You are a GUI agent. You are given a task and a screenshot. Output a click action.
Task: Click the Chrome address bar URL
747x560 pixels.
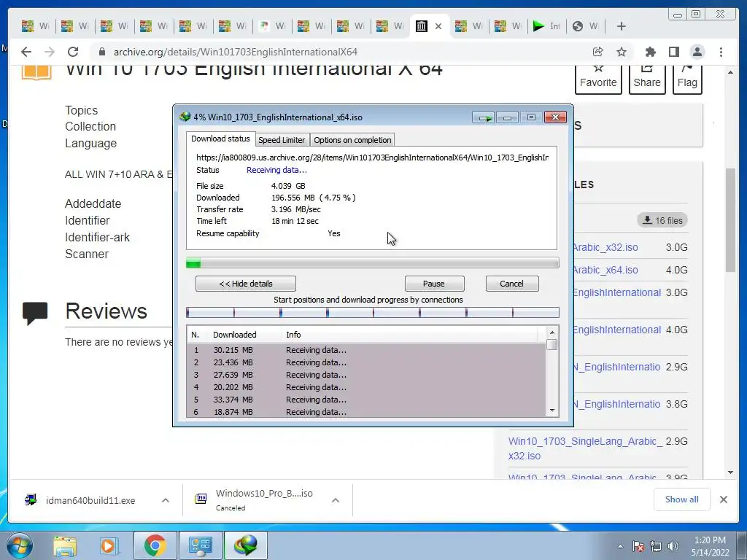[236, 52]
